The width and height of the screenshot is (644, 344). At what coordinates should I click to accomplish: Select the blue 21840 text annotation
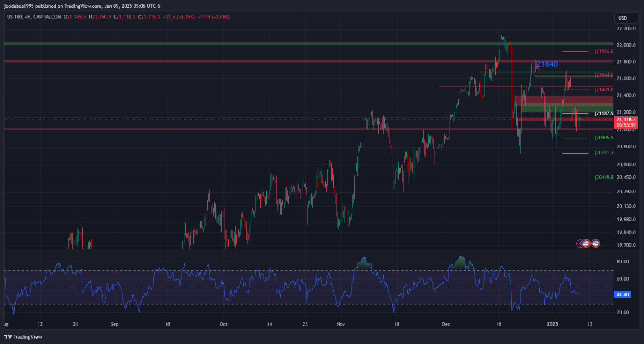[x=547, y=64]
